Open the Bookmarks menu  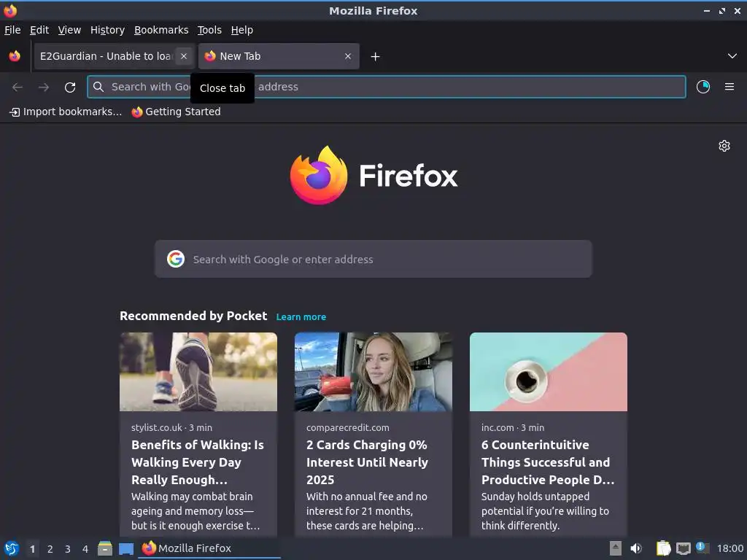(161, 30)
